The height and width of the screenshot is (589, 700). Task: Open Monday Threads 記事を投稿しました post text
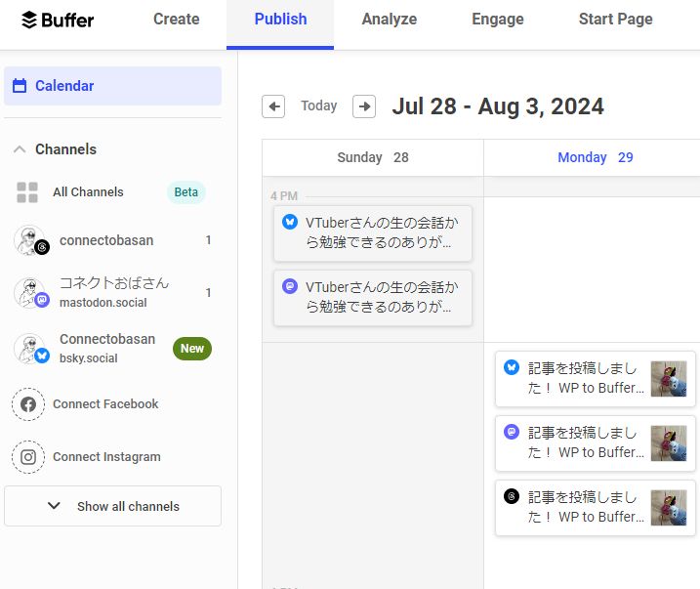point(586,507)
